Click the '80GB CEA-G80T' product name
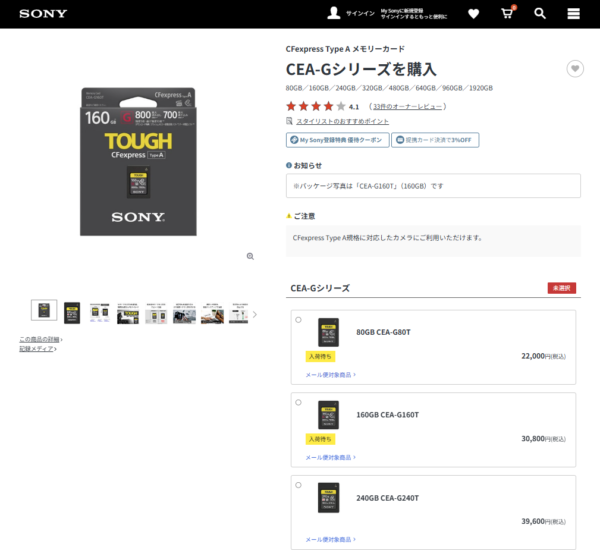The height and width of the screenshot is (550, 600). 383,332
